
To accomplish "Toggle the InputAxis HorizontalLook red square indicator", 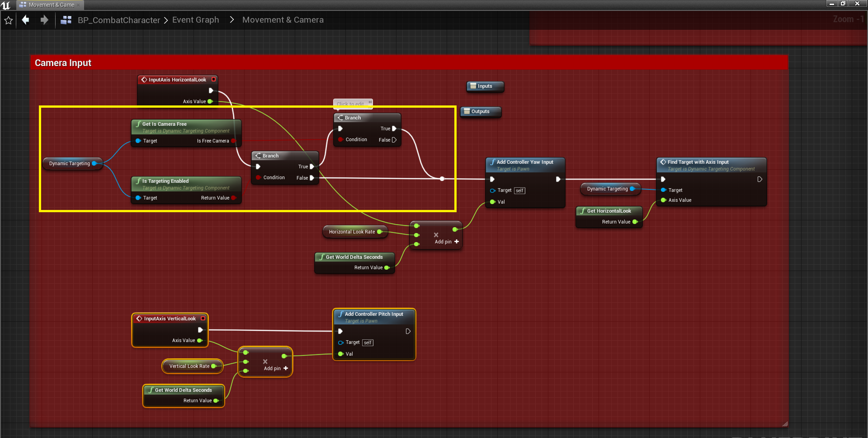I will tap(214, 79).
